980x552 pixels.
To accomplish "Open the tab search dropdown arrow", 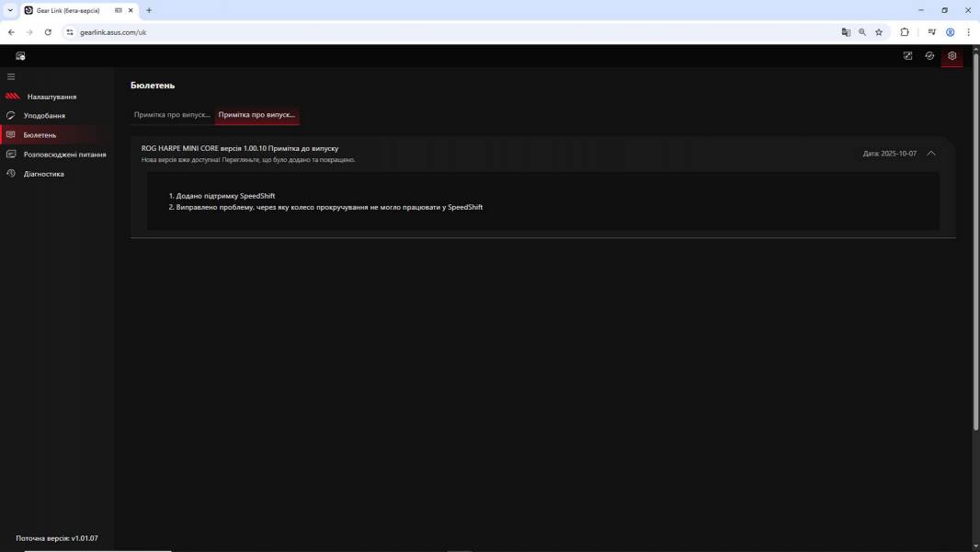I will click(x=10, y=10).
